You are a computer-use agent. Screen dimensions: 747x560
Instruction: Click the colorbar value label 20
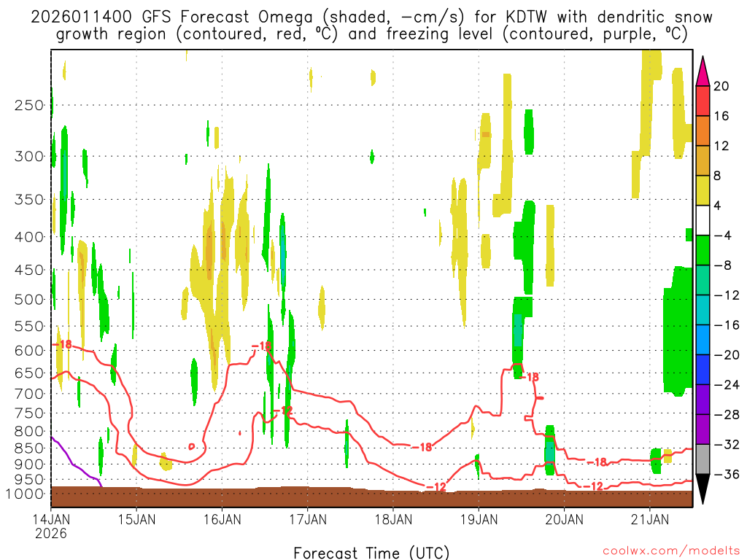tap(721, 86)
